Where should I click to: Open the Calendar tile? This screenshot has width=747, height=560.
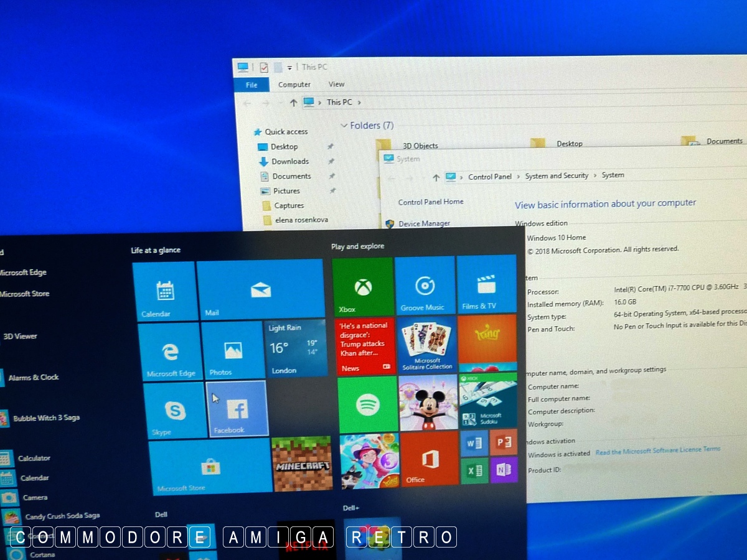[x=165, y=291]
